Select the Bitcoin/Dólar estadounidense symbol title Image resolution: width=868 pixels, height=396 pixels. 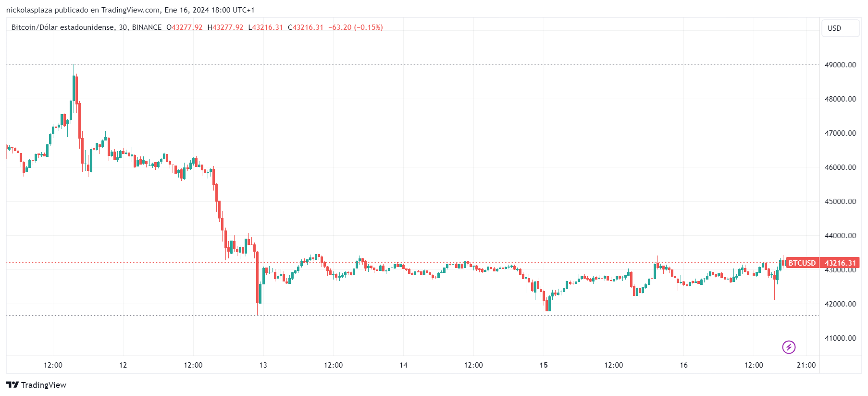(63, 27)
